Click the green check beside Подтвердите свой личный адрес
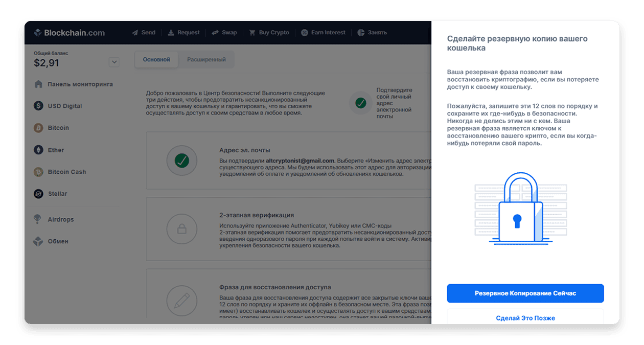Screen dimensions: 644x345 coord(361,103)
